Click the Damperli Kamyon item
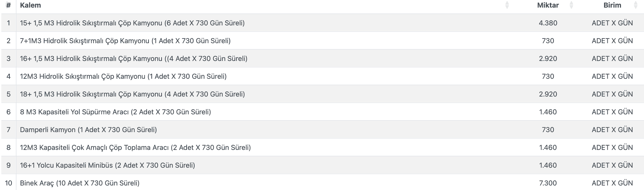This screenshot has width=644, height=190. pyautogui.click(x=88, y=130)
